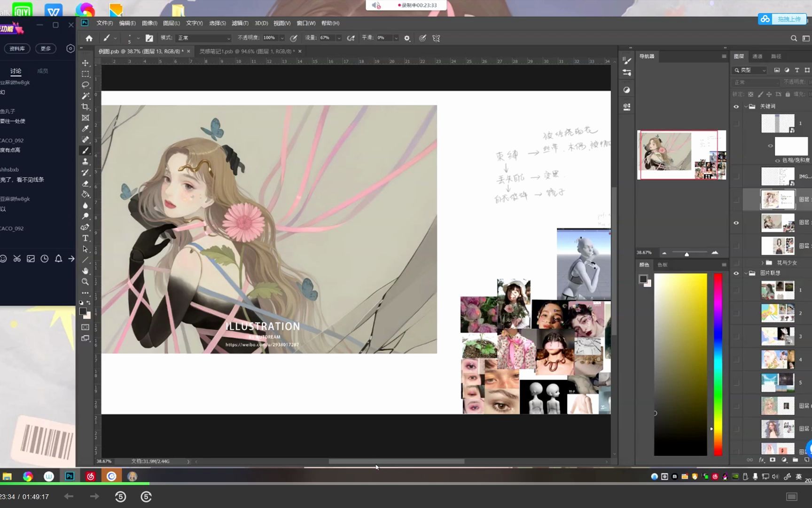812x508 pixels.
Task: Open the 不透明度 value dropdown
Action: [x=282, y=38]
